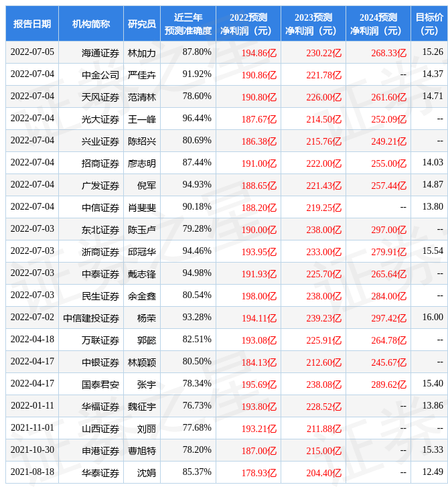Click the 近三年预测准确度 column header
The width and height of the screenshot is (448, 489).
point(188,24)
